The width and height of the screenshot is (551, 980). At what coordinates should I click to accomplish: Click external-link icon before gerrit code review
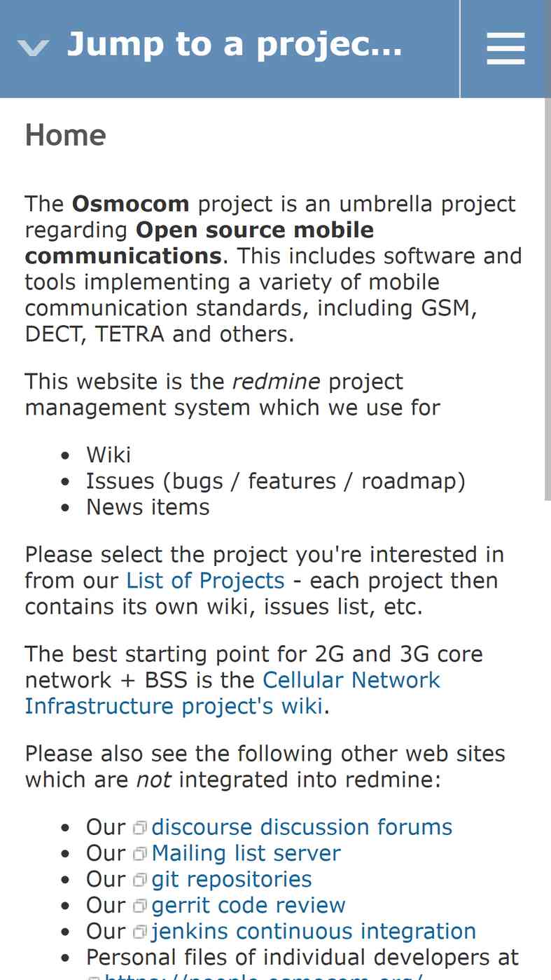(140, 906)
